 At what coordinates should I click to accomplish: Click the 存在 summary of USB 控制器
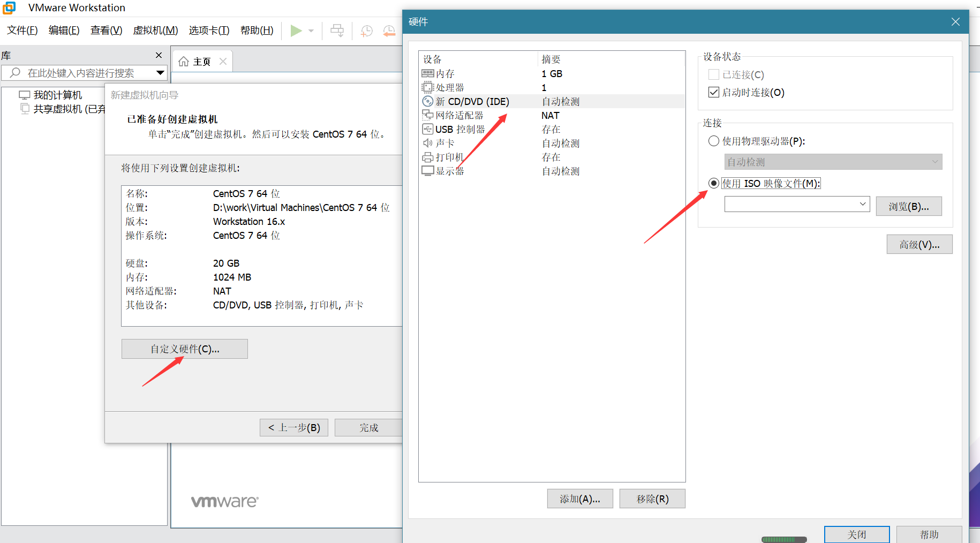[551, 129]
